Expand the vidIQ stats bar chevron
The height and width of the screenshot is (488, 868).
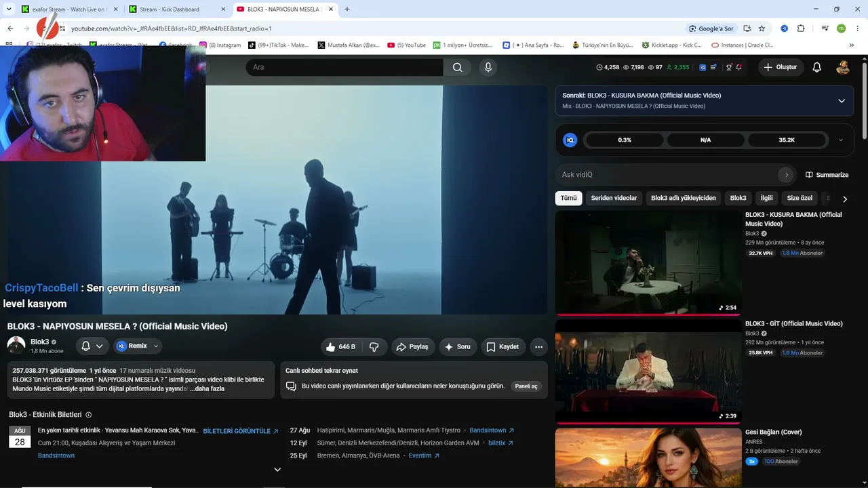pyautogui.click(x=841, y=140)
